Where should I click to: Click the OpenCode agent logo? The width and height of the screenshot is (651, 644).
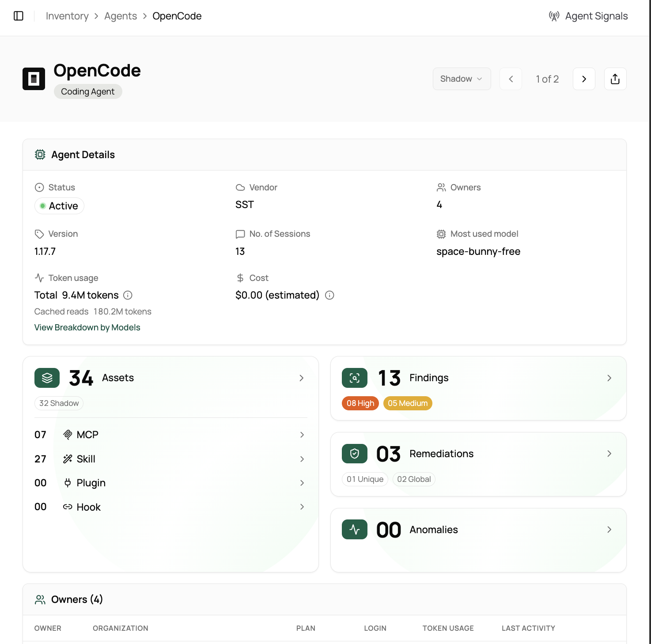(x=34, y=79)
